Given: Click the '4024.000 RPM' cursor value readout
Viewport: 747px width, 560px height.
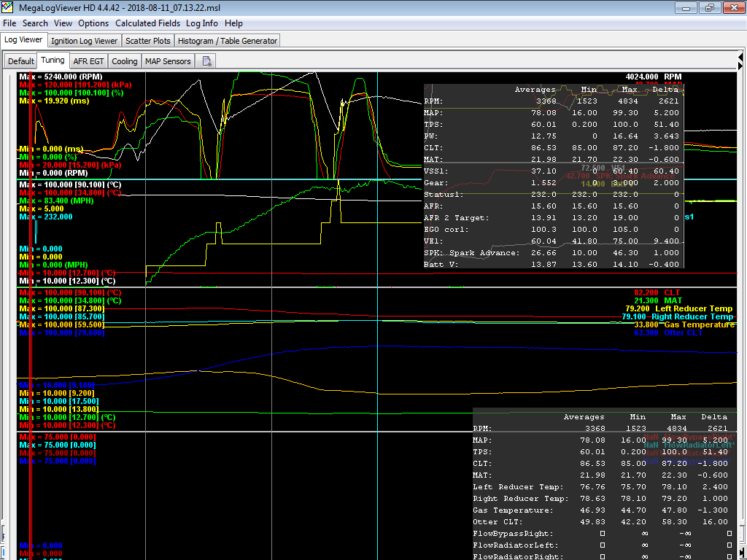Looking at the screenshot, I should point(653,77).
